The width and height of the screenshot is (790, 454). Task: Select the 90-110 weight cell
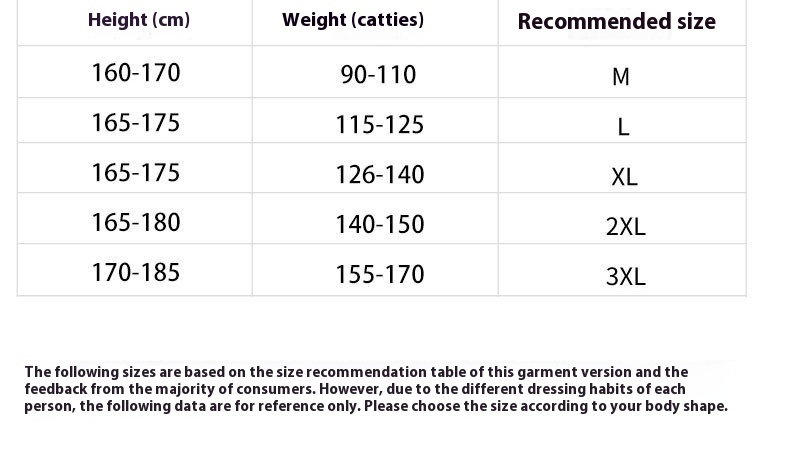[x=378, y=75]
